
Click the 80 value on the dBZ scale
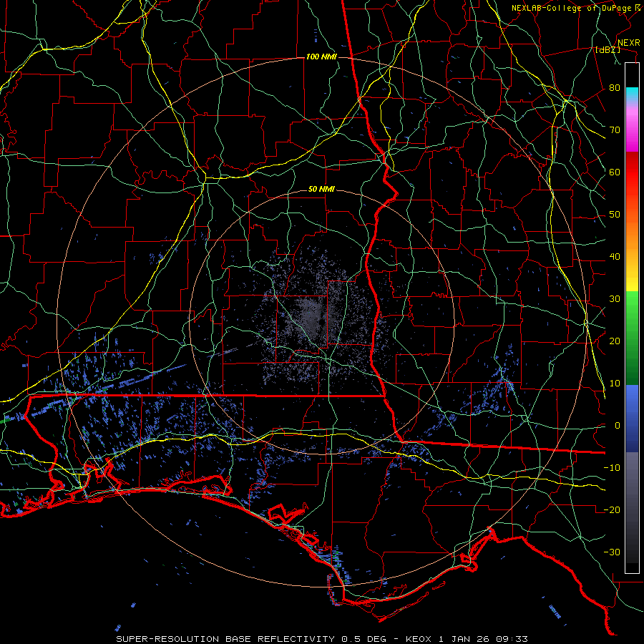(615, 88)
